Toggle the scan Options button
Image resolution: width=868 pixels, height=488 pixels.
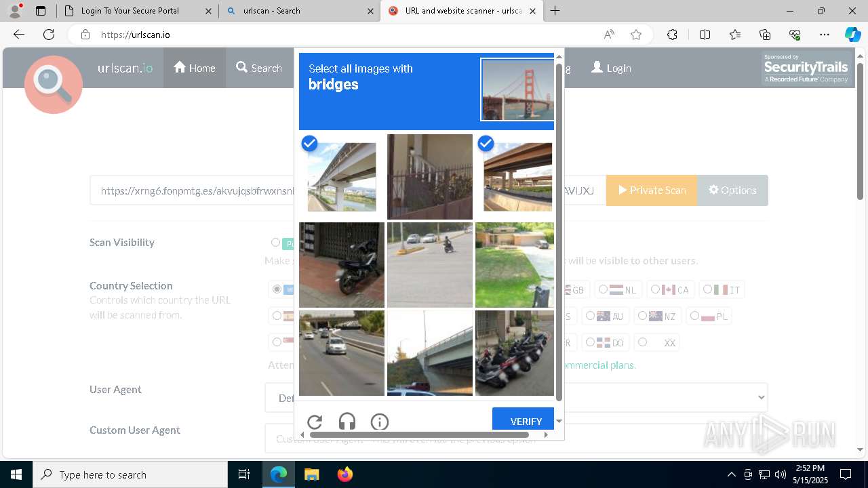coord(732,190)
